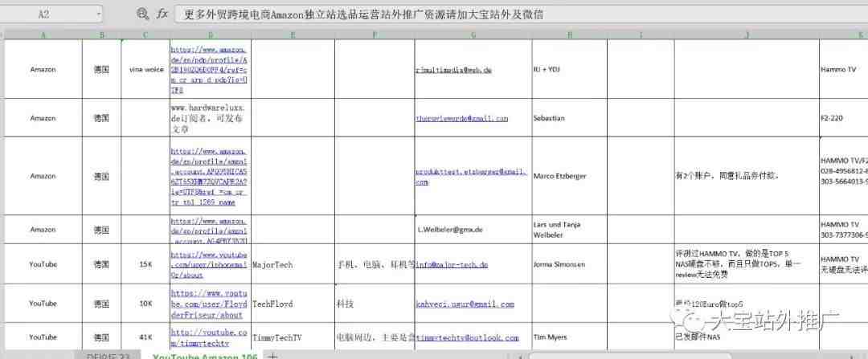The image size is (868, 359).
Task: Open the Amazon profile link in Marco Etzberger's row
Action: tap(209, 177)
